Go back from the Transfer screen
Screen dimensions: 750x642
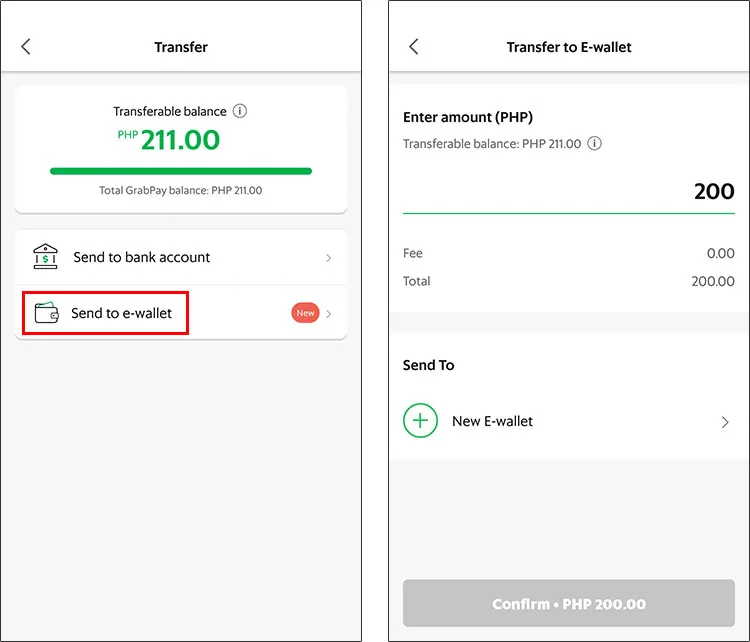coord(26,47)
